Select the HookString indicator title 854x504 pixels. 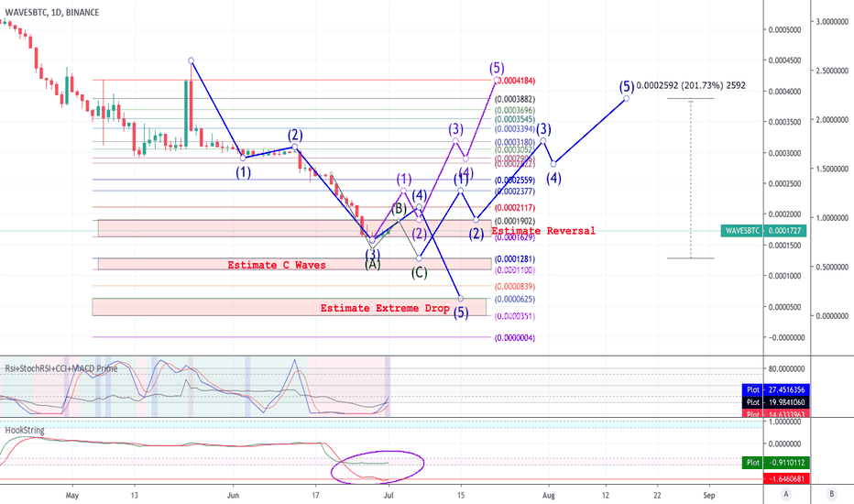25,430
